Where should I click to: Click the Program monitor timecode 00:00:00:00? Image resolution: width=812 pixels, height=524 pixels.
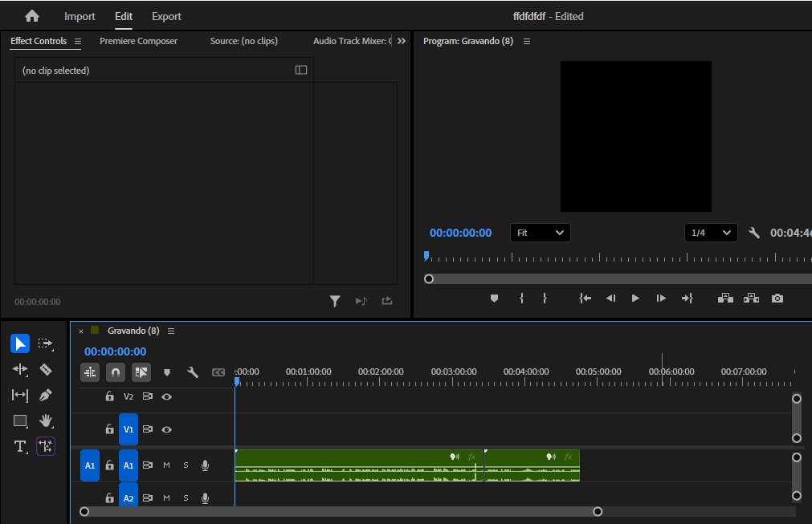tap(460, 233)
